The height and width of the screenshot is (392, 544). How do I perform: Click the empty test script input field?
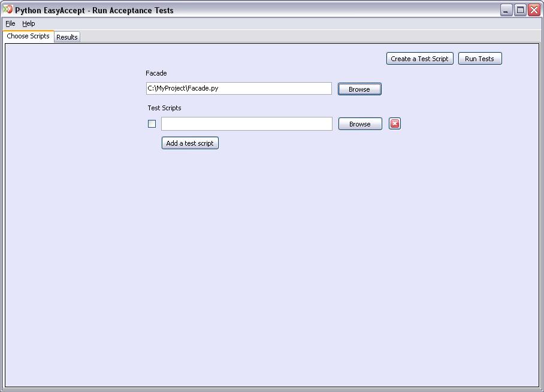click(x=246, y=123)
